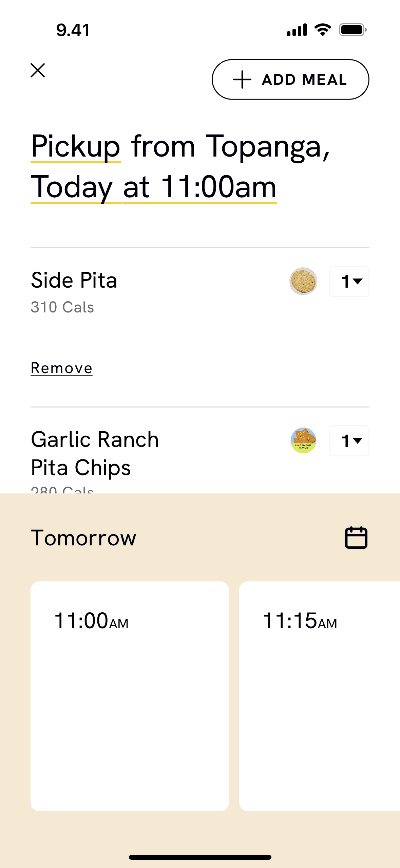Tap the Garlic Ranch Pita Chips thumbnail

point(303,440)
